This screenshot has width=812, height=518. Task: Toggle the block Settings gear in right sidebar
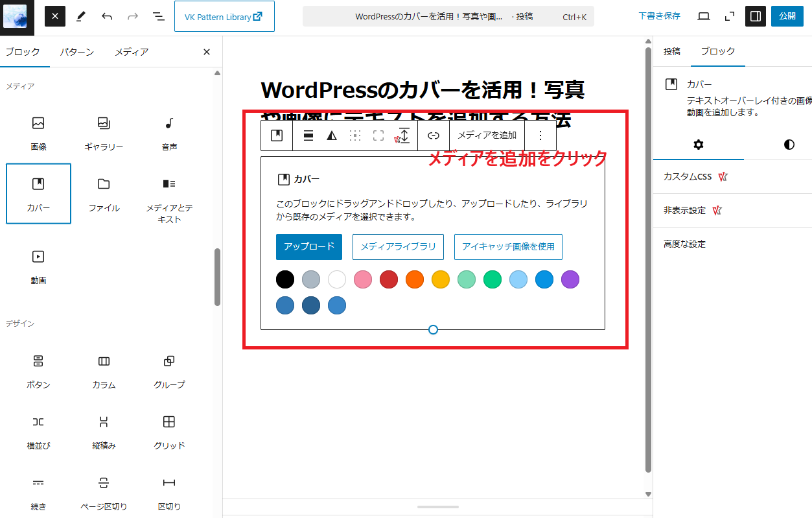coord(699,145)
